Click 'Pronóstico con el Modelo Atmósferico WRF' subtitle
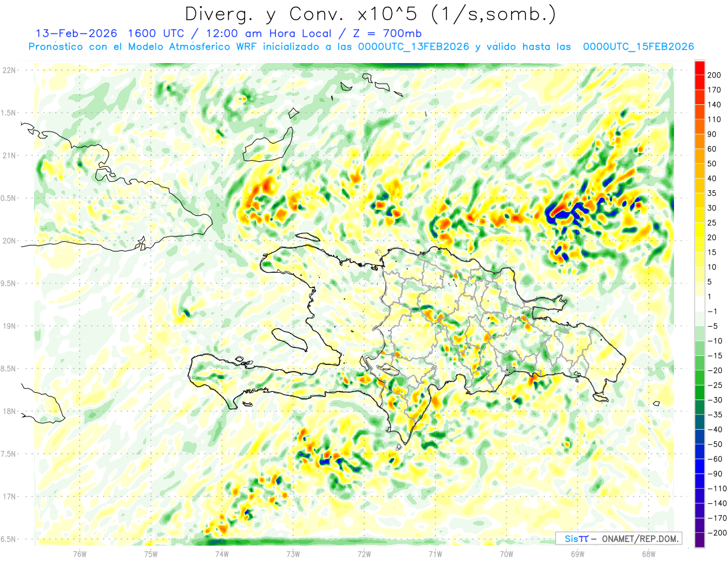The height and width of the screenshot is (562, 728). coord(144,47)
